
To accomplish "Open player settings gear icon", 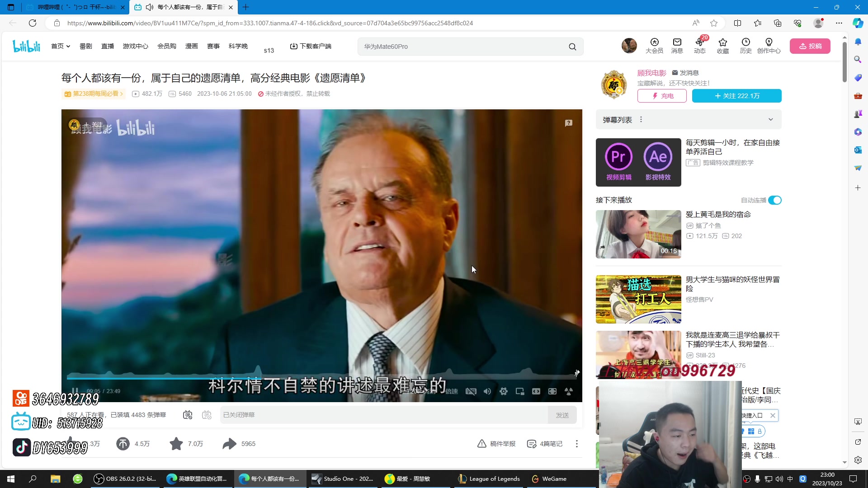I will coord(504,391).
